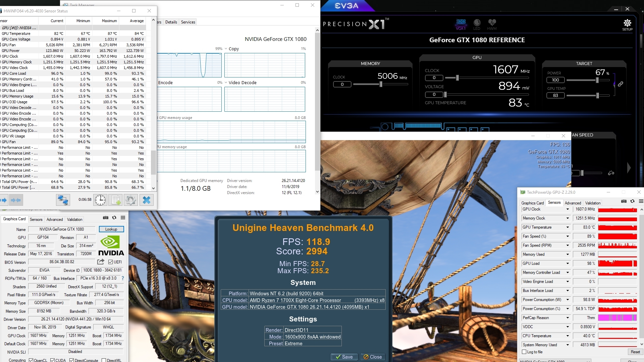
Task: Click the GPU-Z title bar app icon
Action: tap(523, 192)
